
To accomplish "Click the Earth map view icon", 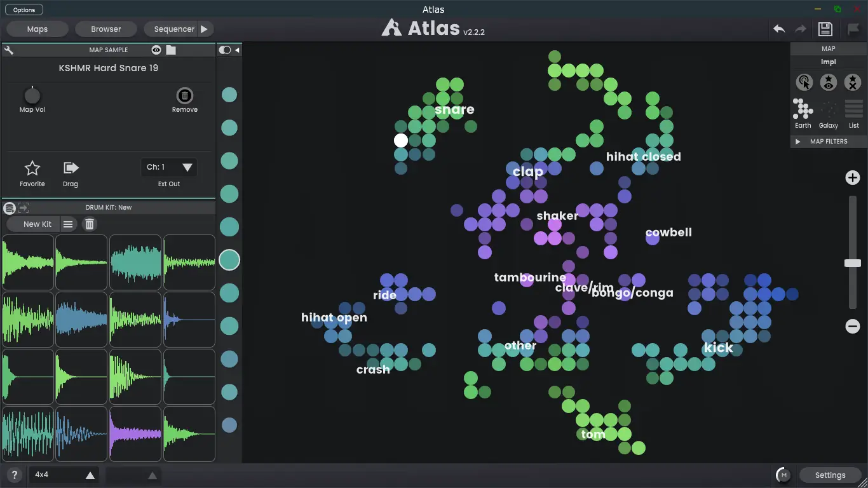I will click(x=803, y=113).
